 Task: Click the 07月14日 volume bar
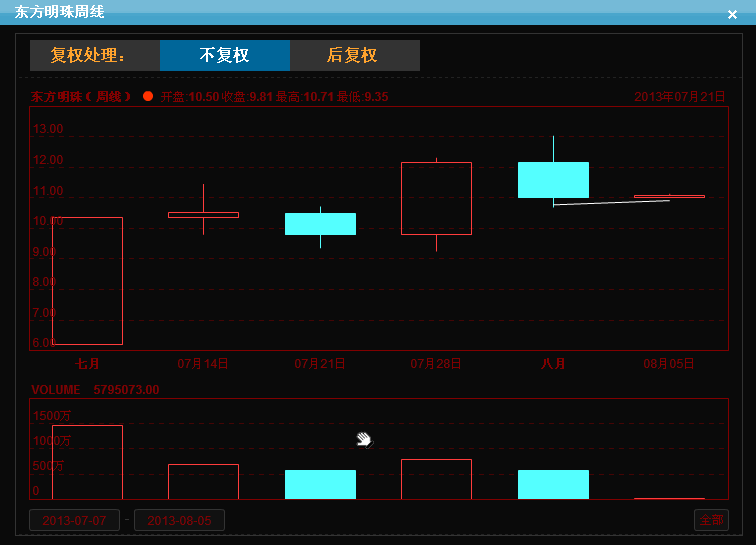click(203, 482)
